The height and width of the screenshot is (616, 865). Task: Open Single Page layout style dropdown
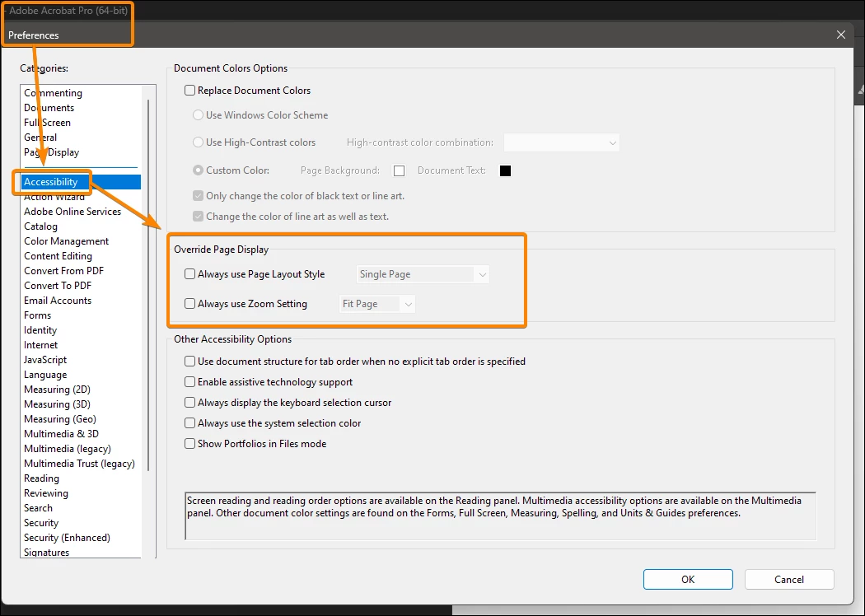pyautogui.click(x=423, y=274)
